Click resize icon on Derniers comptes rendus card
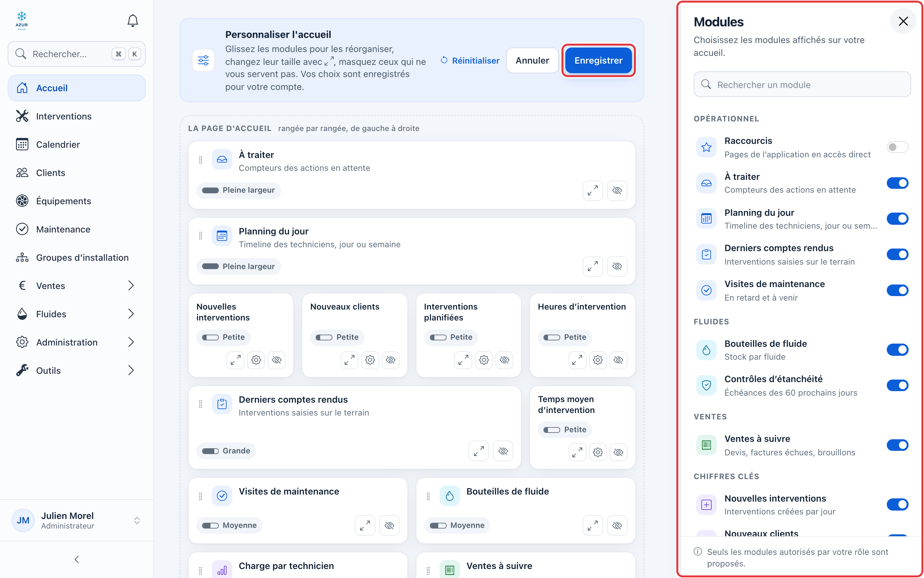 point(478,451)
